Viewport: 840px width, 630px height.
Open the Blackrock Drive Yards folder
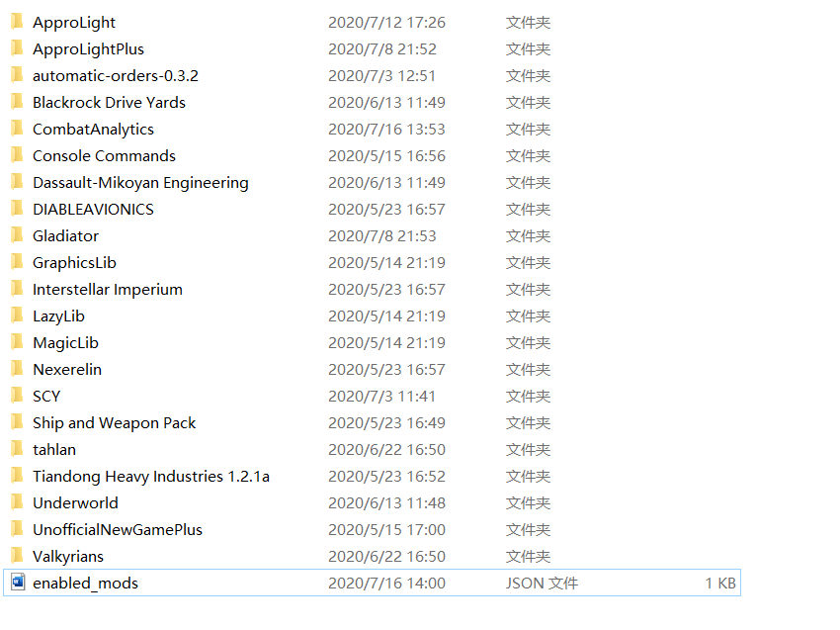click(x=109, y=102)
